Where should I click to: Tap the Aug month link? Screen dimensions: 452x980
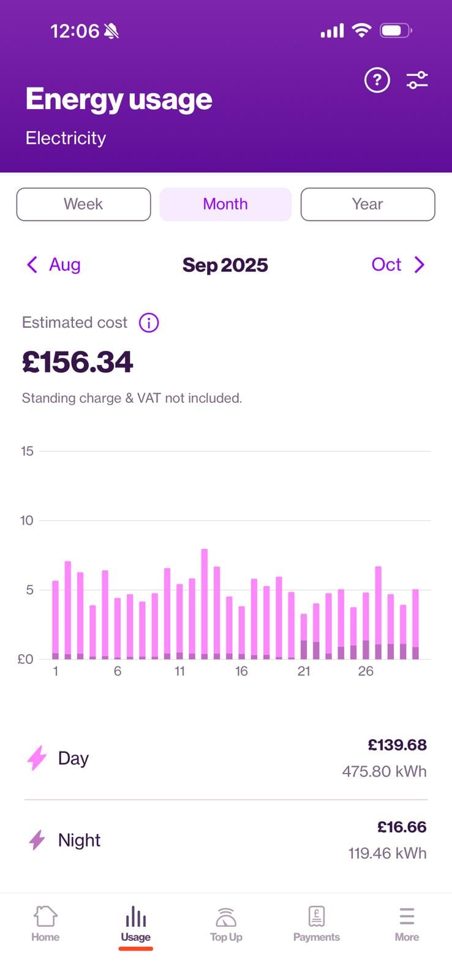(x=65, y=265)
